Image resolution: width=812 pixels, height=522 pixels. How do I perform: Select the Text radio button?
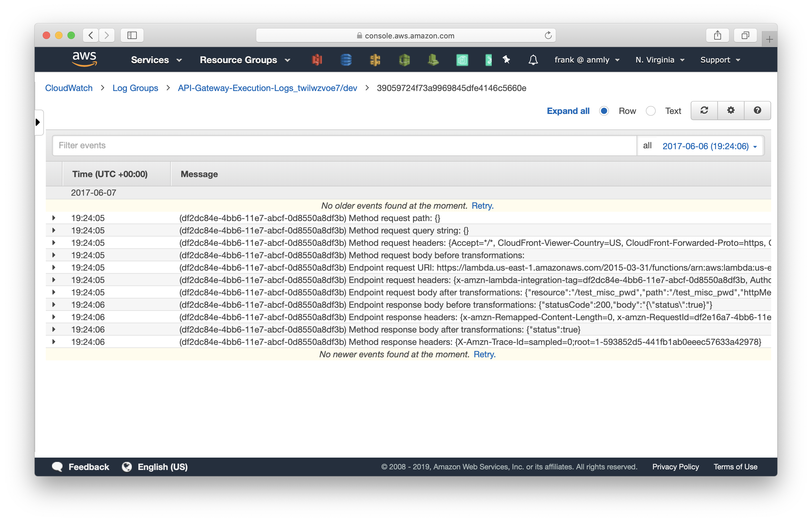[x=651, y=111]
